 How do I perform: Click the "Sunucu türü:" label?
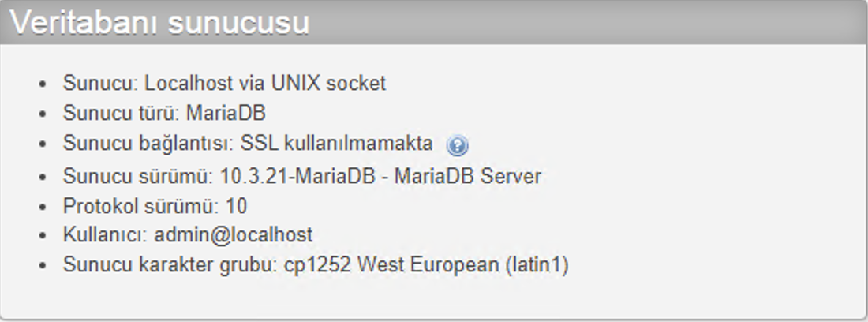click(122, 113)
